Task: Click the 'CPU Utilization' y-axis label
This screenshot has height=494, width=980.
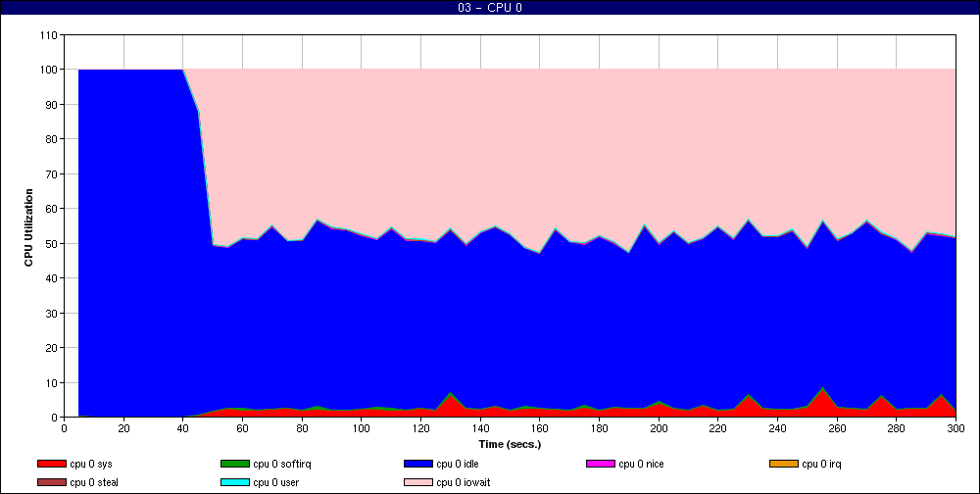Action: pyautogui.click(x=28, y=227)
